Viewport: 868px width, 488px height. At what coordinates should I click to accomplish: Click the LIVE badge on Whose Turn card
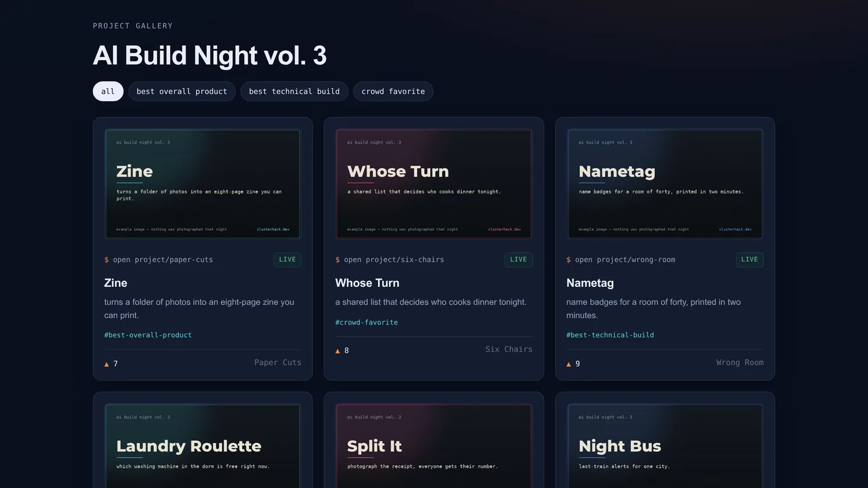[518, 260]
